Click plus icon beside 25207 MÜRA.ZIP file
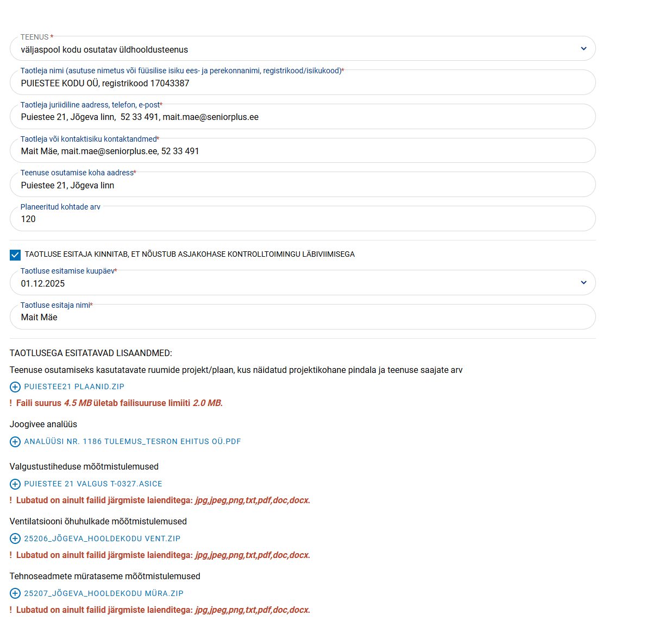672x621 pixels. point(15,594)
